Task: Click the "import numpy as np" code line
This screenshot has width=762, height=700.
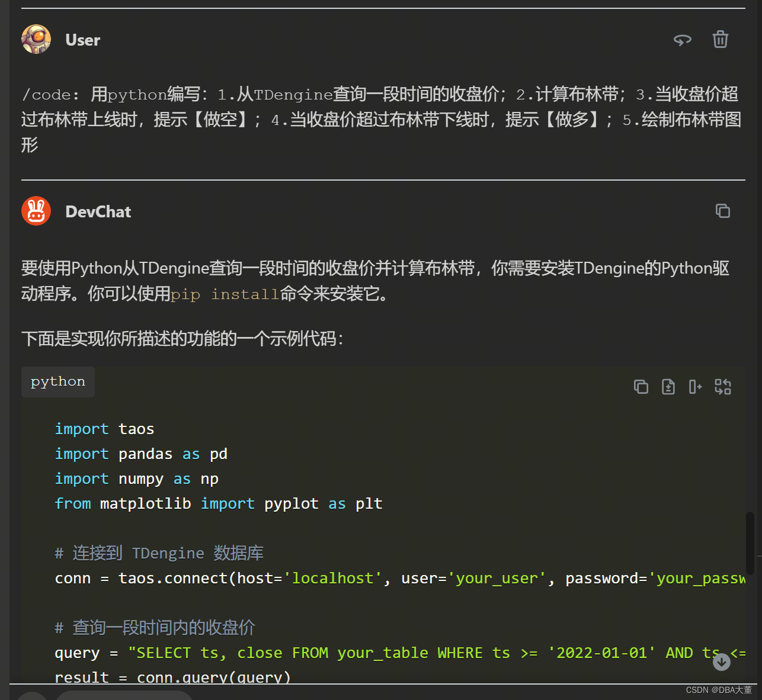Action: (136, 479)
